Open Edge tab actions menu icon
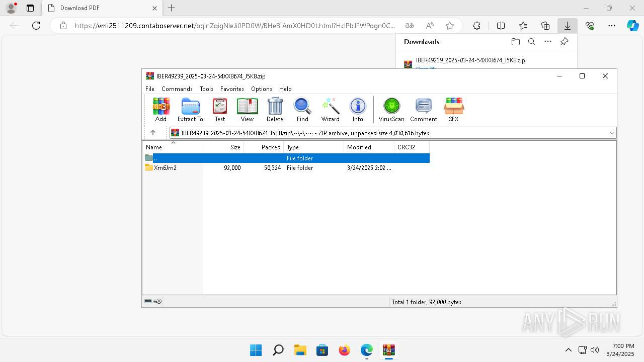The height and width of the screenshot is (362, 644). click(30, 8)
